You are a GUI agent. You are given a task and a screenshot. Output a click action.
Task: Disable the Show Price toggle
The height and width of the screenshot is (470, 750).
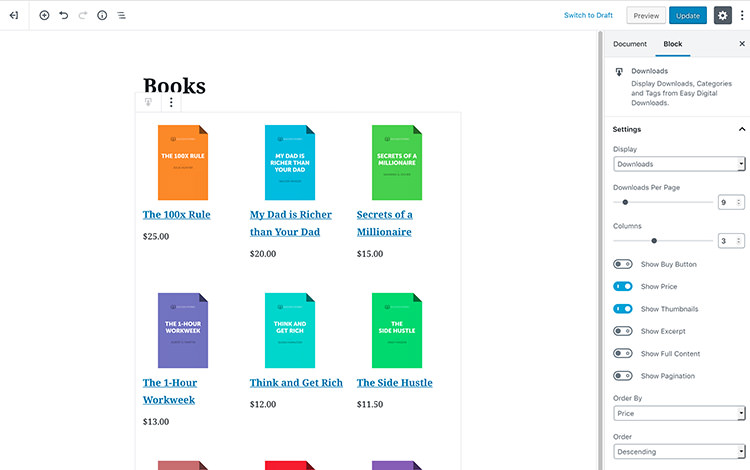point(623,287)
